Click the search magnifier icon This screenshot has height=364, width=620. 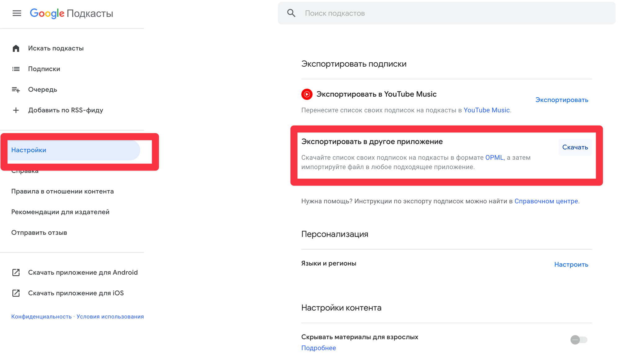coord(291,13)
